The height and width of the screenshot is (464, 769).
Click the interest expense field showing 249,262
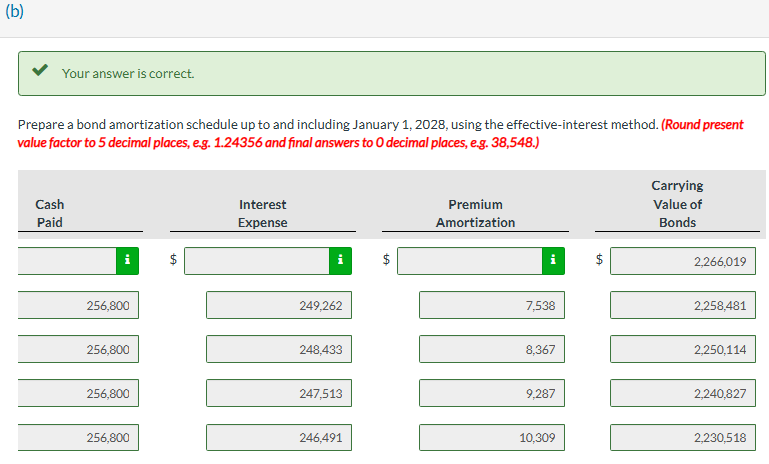279,305
